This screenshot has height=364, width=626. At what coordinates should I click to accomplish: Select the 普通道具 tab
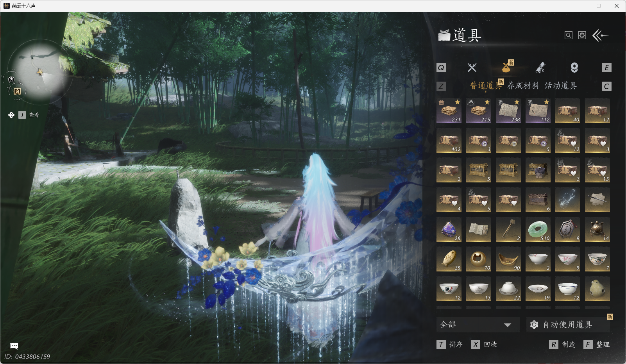(x=486, y=86)
